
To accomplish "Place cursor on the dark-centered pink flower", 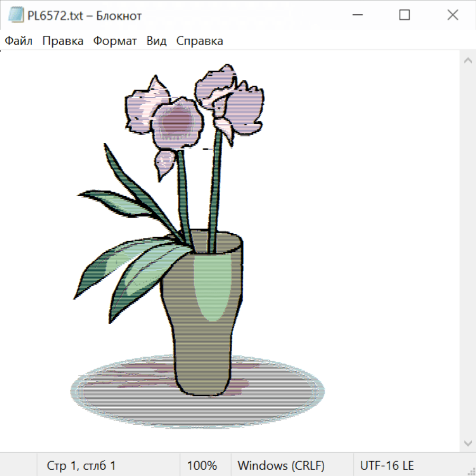I will click(177, 121).
